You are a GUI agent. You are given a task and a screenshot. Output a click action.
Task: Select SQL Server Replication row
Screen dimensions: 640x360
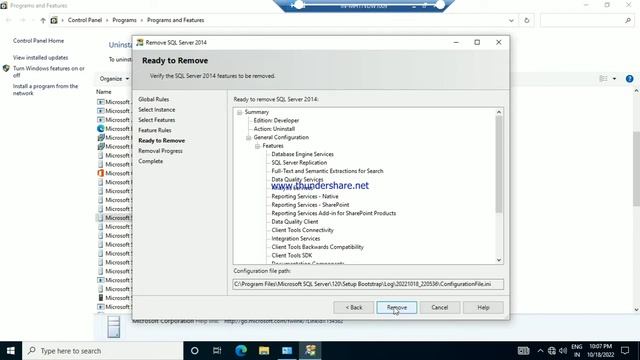299,162
